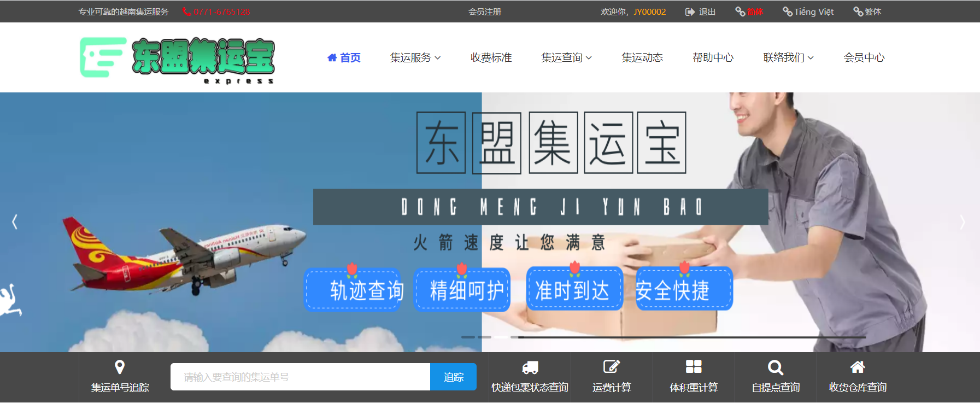This screenshot has height=403, width=980.
Task: Click the 东盟集运宝 express logo
Action: click(x=177, y=59)
